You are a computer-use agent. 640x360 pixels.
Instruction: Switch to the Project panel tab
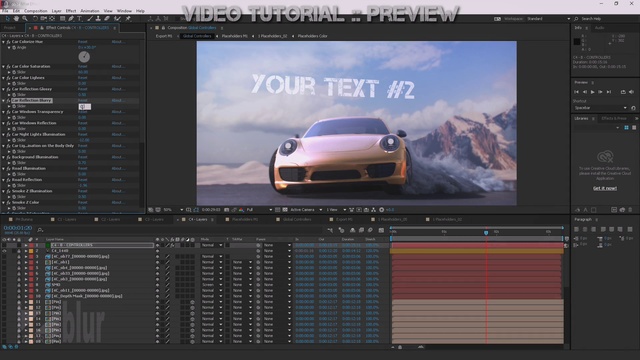10,28
